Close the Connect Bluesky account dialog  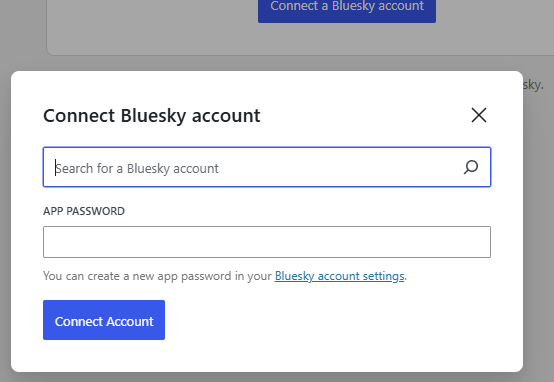pyautogui.click(x=479, y=115)
